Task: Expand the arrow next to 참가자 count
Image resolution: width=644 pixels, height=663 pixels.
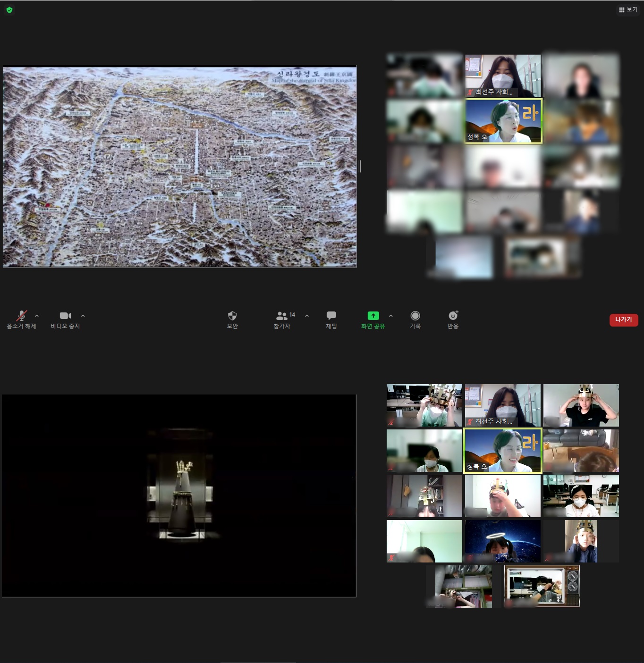Action: (307, 316)
